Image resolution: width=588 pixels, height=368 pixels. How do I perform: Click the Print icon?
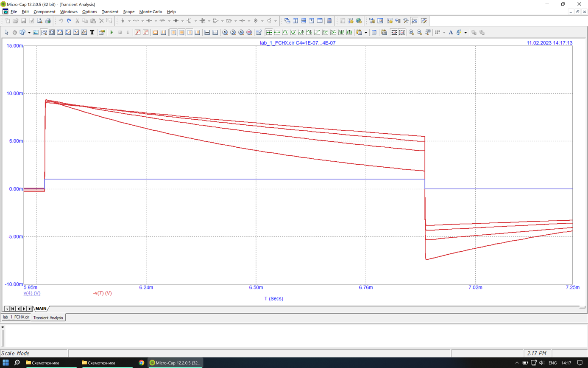48,21
